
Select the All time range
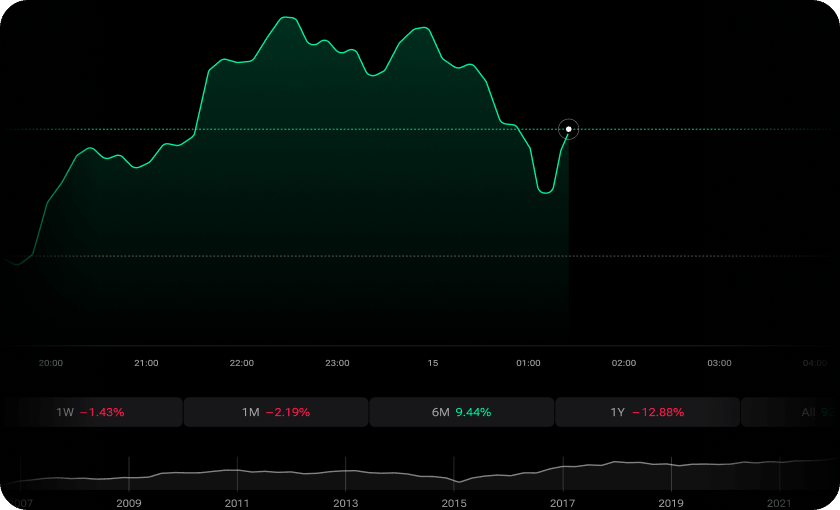[x=790, y=412]
